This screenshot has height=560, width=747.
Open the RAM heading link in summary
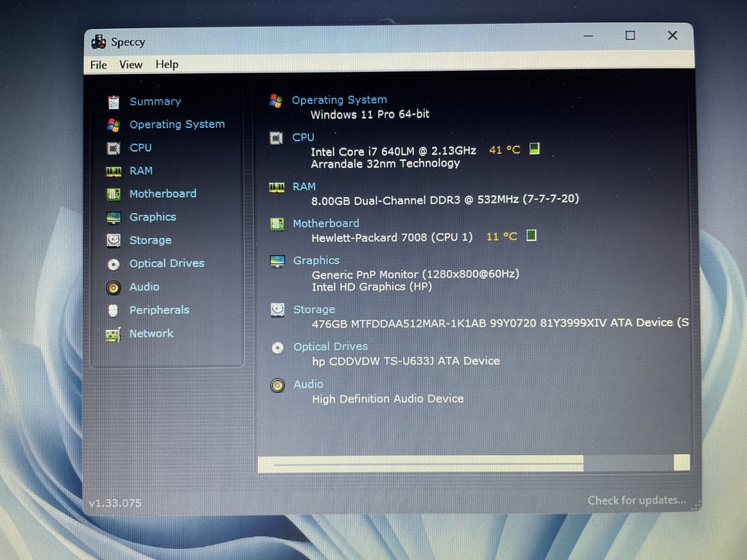(x=304, y=187)
